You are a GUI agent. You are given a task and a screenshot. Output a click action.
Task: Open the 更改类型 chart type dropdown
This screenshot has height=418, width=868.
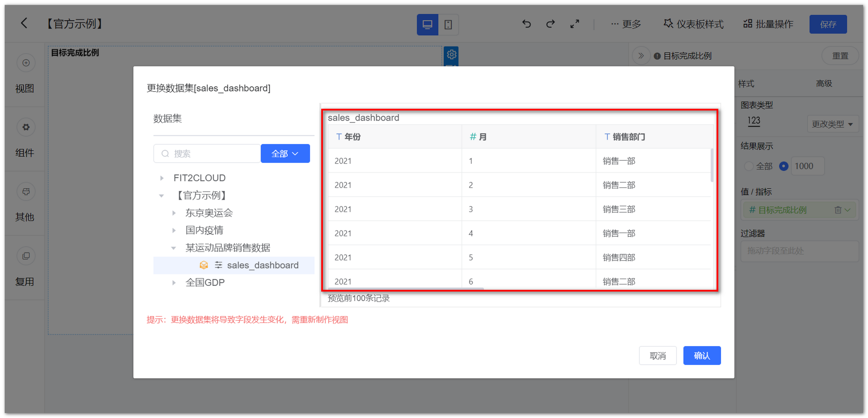pos(833,124)
